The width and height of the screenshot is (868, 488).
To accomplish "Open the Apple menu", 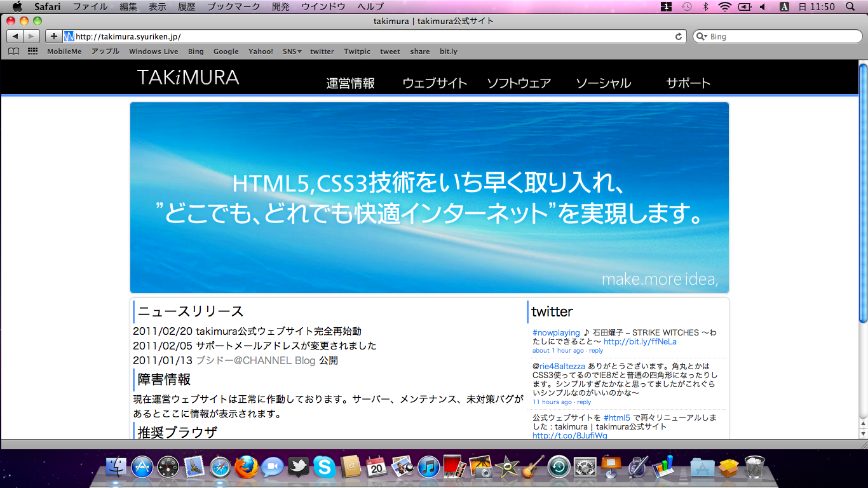I will point(17,7).
